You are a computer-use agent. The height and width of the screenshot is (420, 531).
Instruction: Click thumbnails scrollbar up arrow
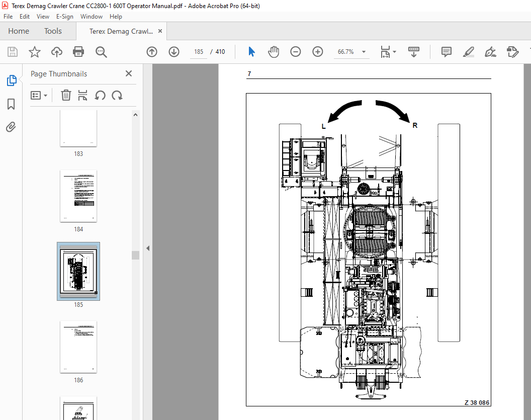pos(135,115)
